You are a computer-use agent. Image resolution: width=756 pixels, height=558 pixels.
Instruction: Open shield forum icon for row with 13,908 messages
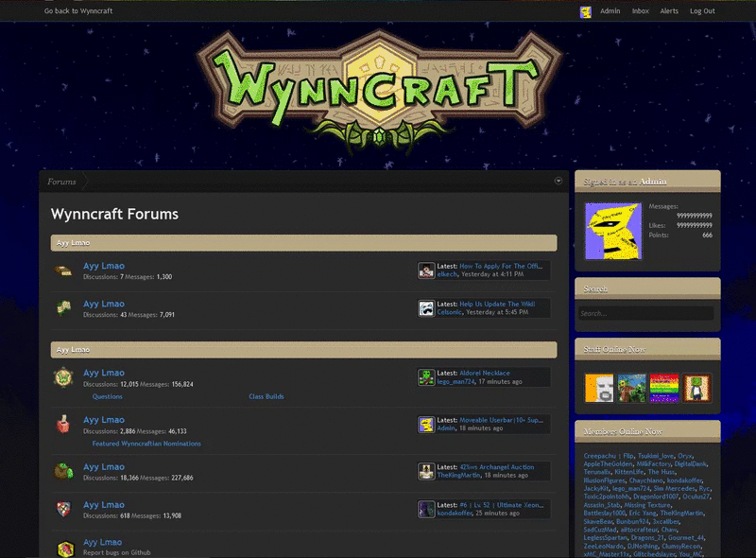coord(63,509)
